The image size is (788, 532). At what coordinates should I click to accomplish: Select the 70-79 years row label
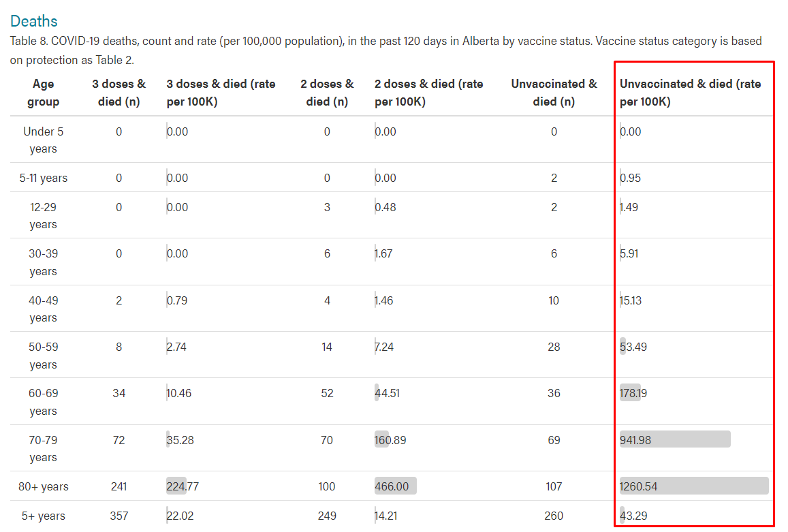43,448
